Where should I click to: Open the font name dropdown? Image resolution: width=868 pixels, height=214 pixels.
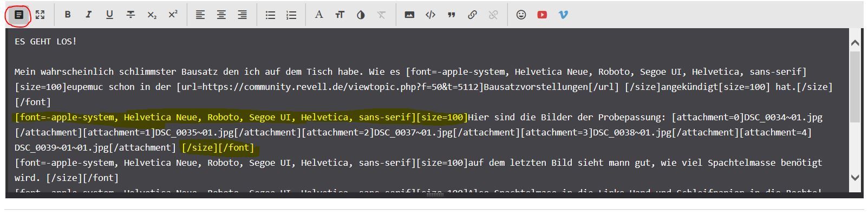click(x=319, y=15)
